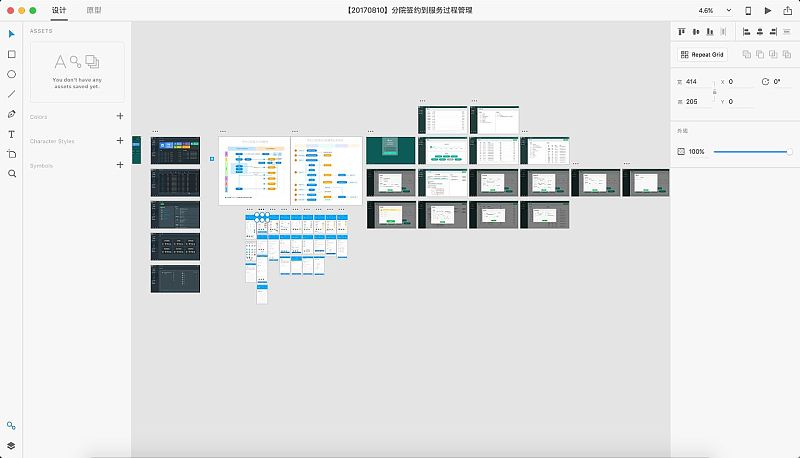Select the Select (arrow) tool
800x458 pixels.
(11, 34)
